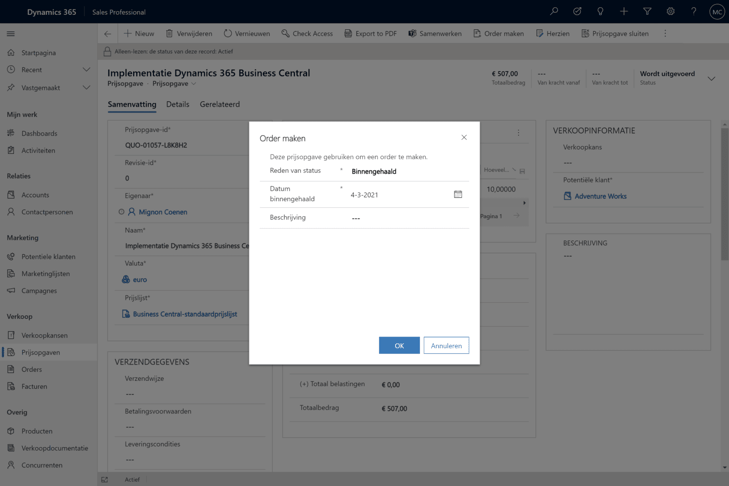Open the calendar date picker icon
Image resolution: width=729 pixels, height=486 pixels.
458,194
